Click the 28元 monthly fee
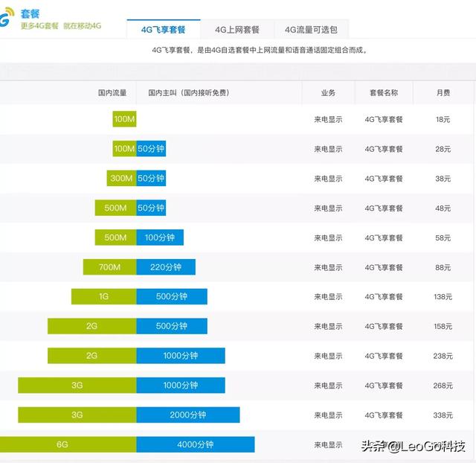Viewport: 476px width, 463px height. pos(443,149)
